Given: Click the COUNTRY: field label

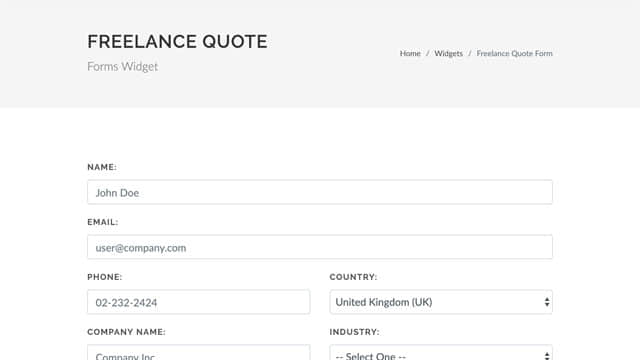Looking at the screenshot, I should (x=353, y=277).
